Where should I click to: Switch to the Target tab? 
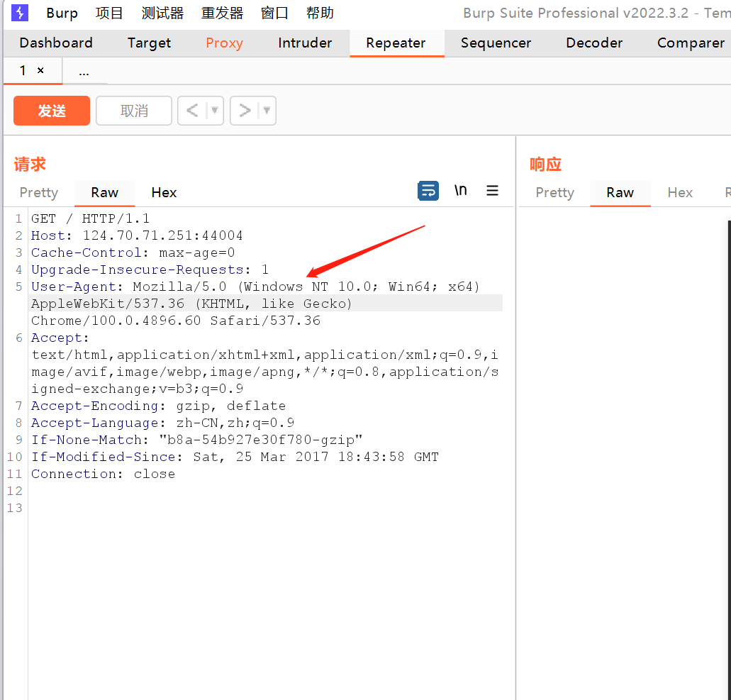click(149, 43)
